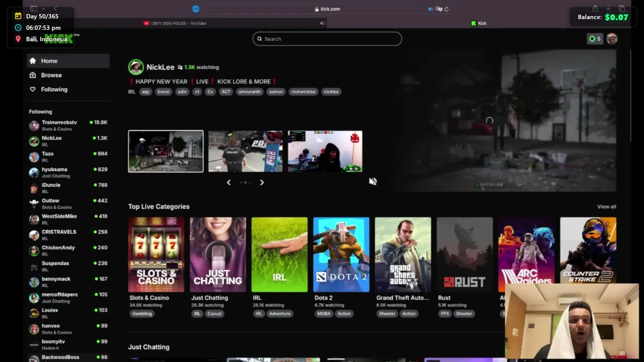Open the Counter Strike 2 category card
This screenshot has width=644, height=362.
(x=588, y=250)
